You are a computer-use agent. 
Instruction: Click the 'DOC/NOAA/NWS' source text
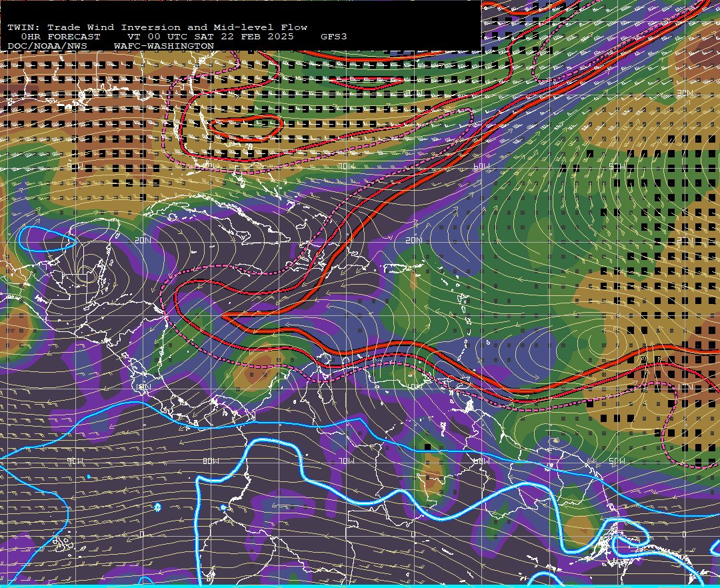[47, 47]
